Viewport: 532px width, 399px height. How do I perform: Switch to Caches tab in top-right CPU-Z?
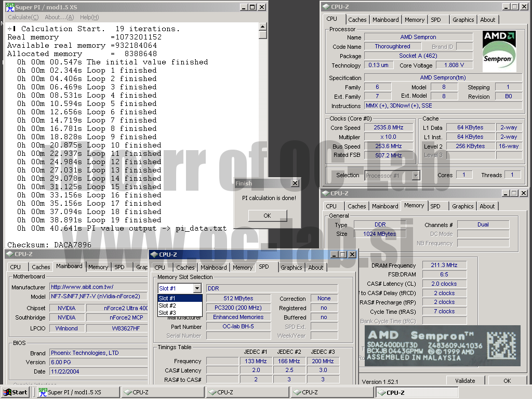tap(357, 20)
